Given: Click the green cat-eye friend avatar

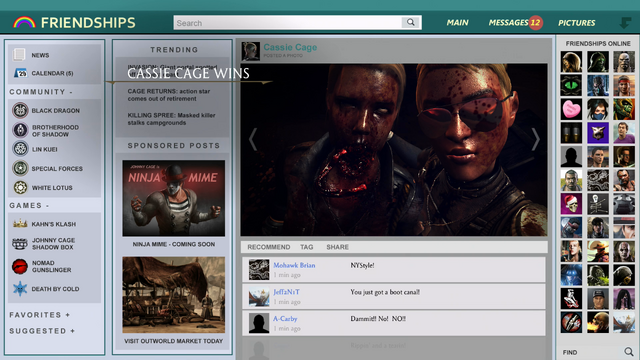Looking at the screenshot, I should point(571,85).
